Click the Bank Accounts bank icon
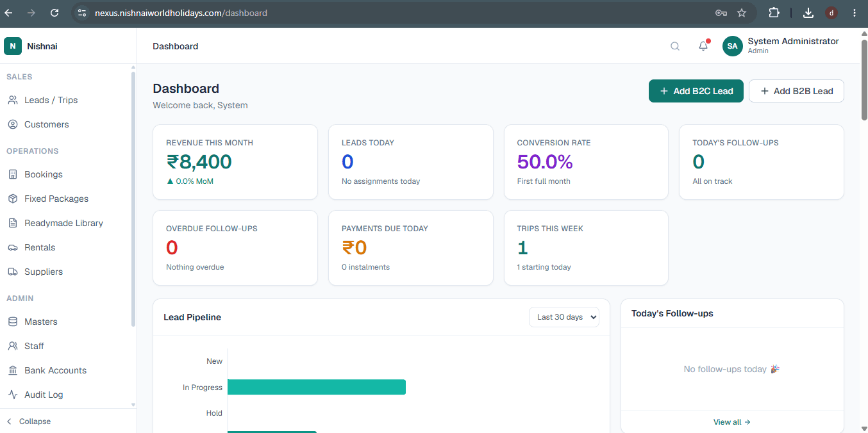 pos(13,370)
